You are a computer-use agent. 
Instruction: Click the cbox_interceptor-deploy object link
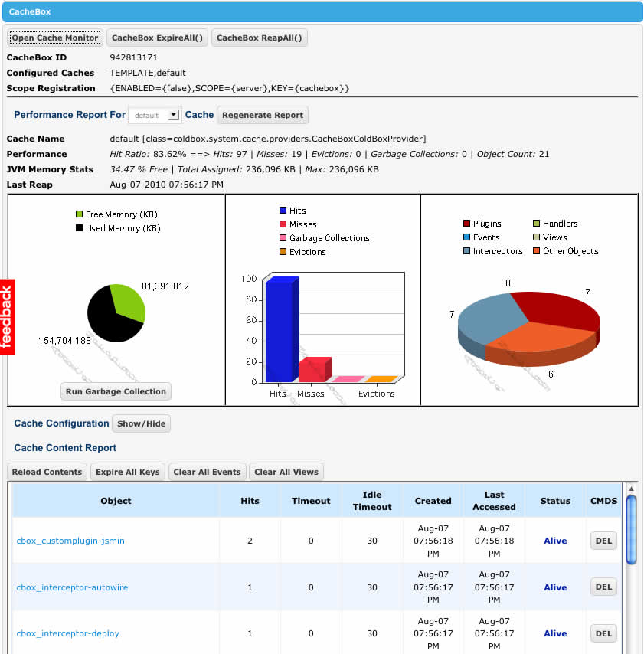tap(68, 633)
